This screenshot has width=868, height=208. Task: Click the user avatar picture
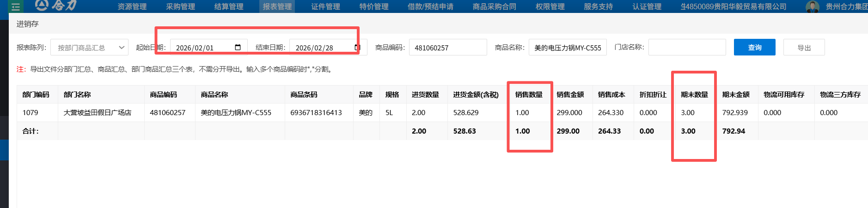(812, 6)
